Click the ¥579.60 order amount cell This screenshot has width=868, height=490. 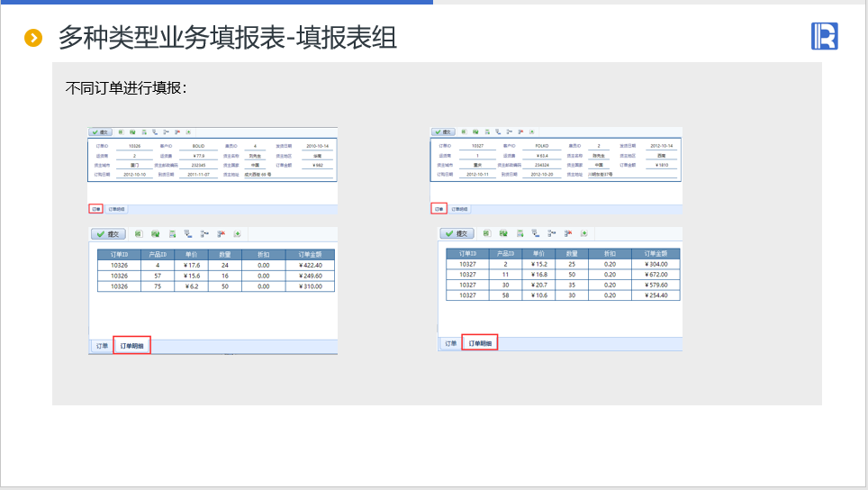656,286
